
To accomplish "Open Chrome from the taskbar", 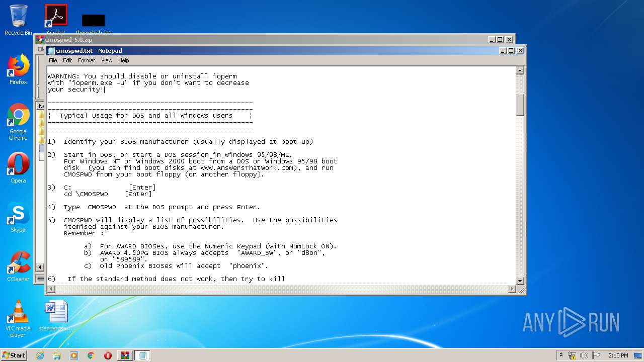I will [x=91, y=355].
